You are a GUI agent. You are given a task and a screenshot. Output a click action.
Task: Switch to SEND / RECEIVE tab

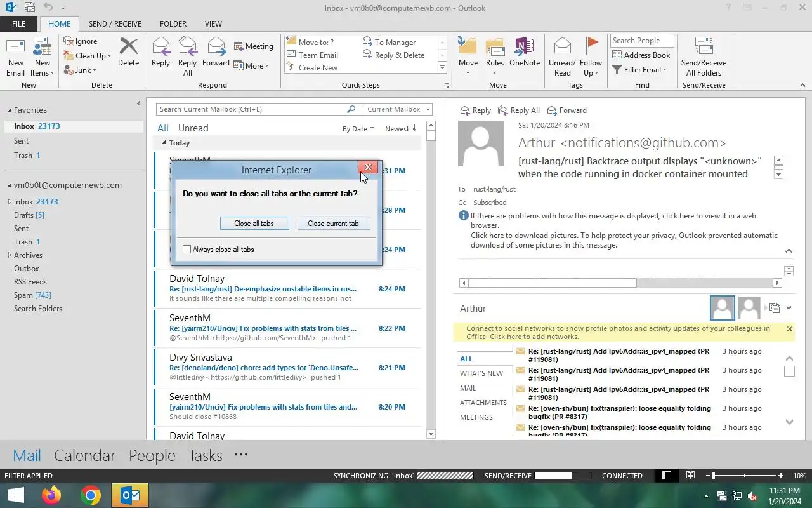(115, 24)
